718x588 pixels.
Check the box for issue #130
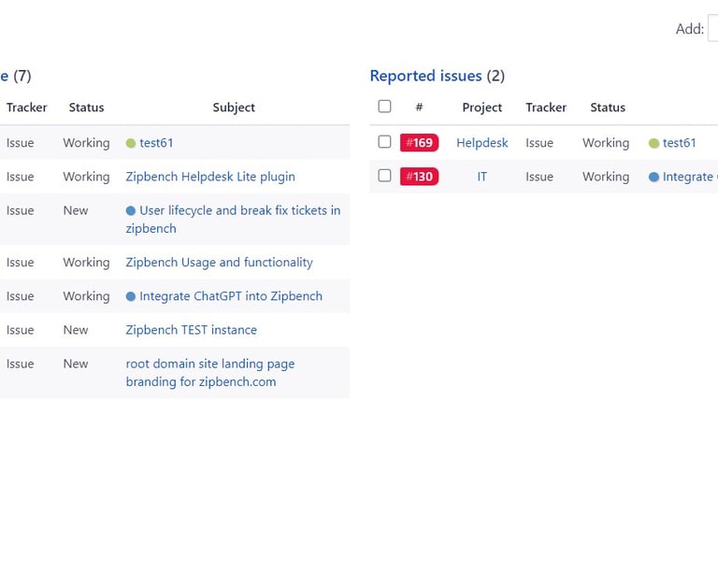point(384,176)
